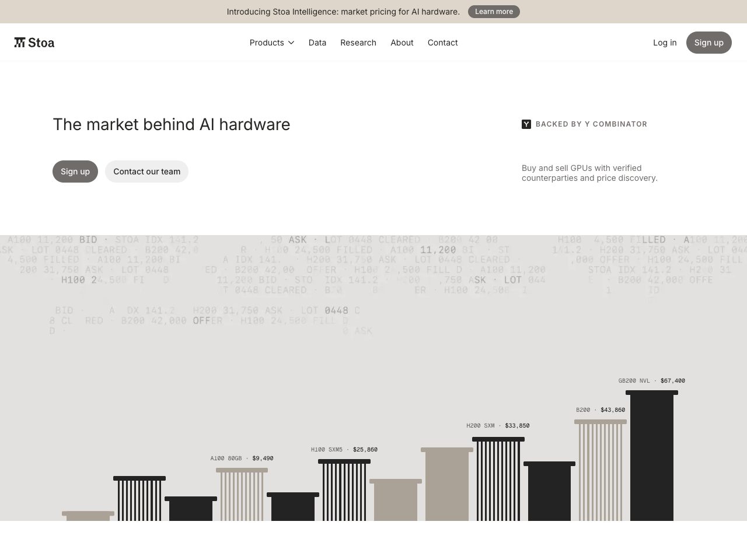The image size is (747, 560).
Task: Click the Stoa Intelligence announcement text
Action: (x=343, y=12)
